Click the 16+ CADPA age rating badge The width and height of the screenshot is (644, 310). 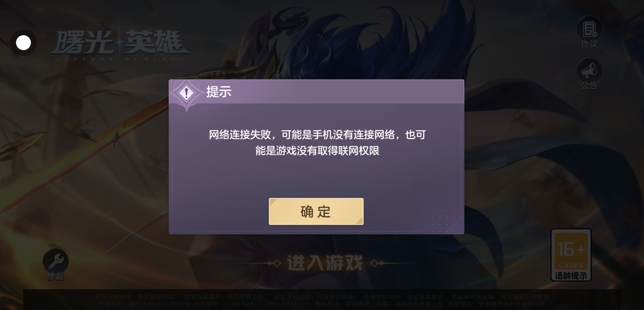571,251
